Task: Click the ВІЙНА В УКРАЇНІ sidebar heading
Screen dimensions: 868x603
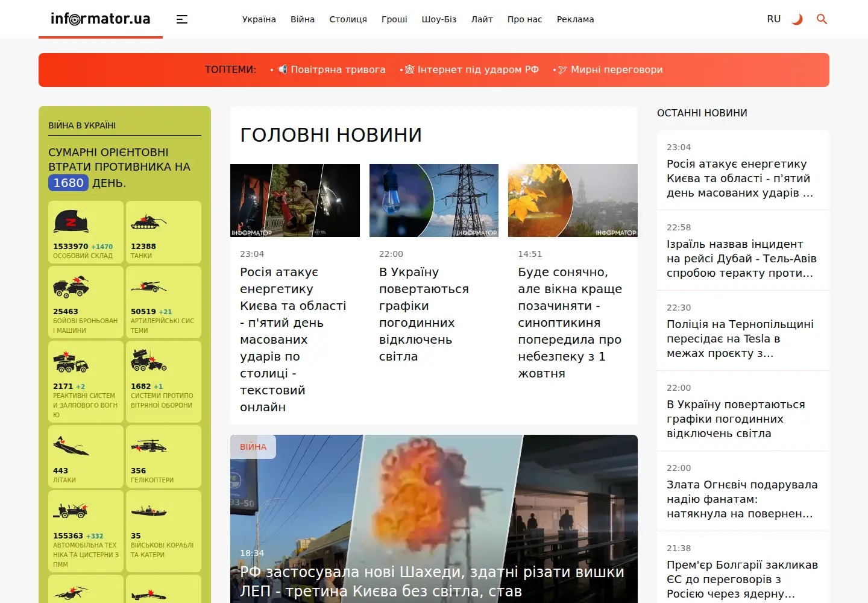Action: click(x=82, y=125)
